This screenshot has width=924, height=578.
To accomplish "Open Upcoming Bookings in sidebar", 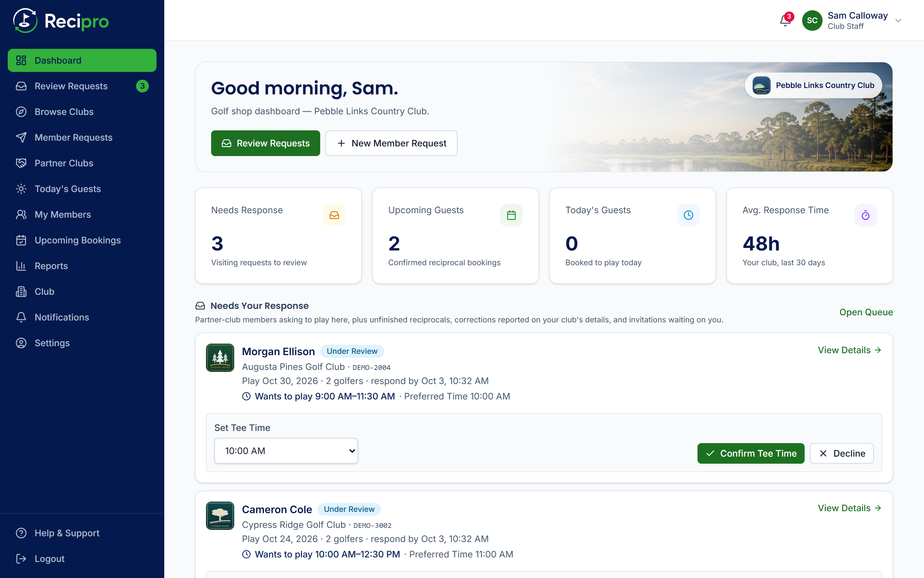I will click(x=82, y=240).
